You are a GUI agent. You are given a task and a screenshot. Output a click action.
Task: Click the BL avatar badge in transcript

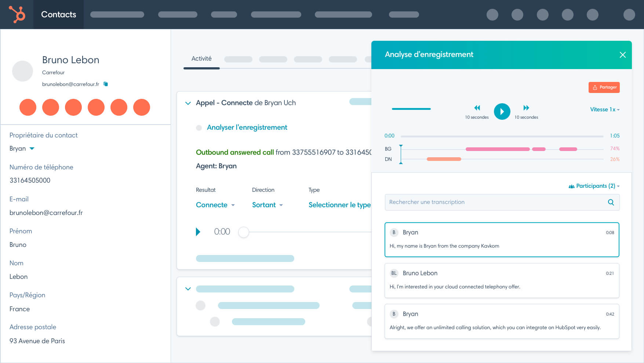394,273
